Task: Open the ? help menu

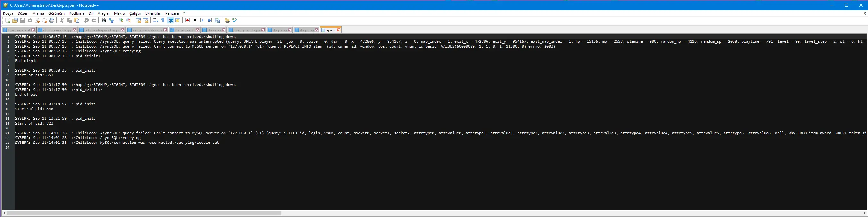Action: [184, 13]
